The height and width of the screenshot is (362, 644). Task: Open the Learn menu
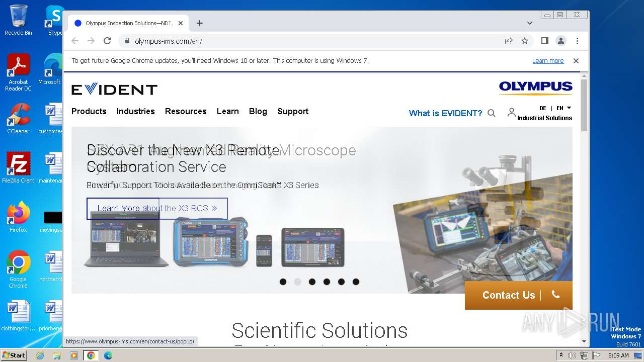(228, 111)
